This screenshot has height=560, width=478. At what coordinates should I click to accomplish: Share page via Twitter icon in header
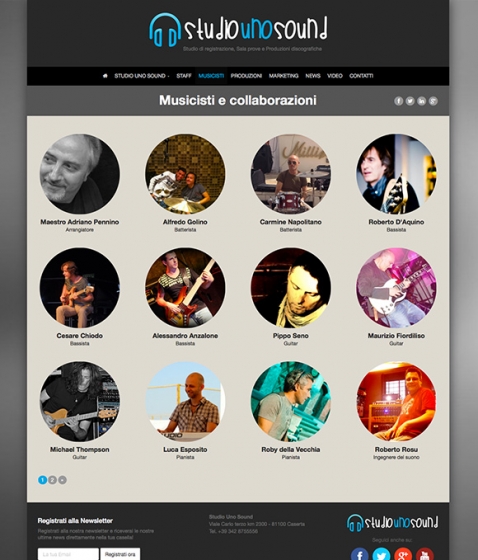click(x=410, y=101)
